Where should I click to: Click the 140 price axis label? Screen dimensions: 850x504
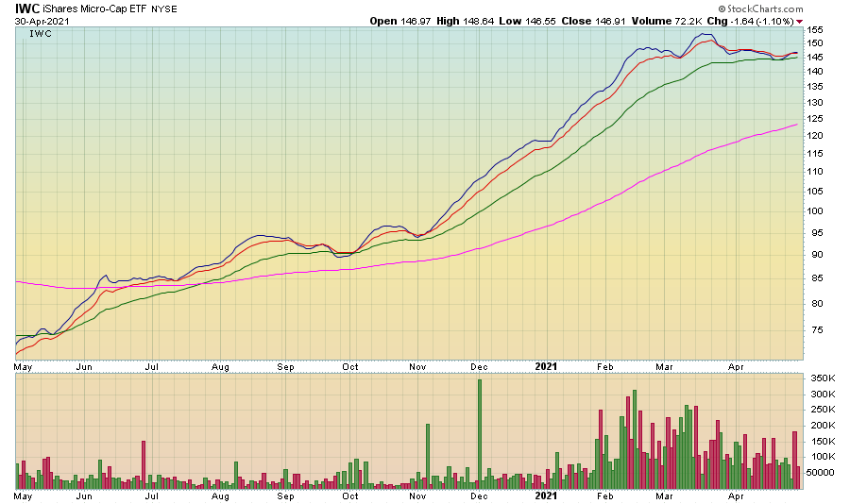[815, 72]
